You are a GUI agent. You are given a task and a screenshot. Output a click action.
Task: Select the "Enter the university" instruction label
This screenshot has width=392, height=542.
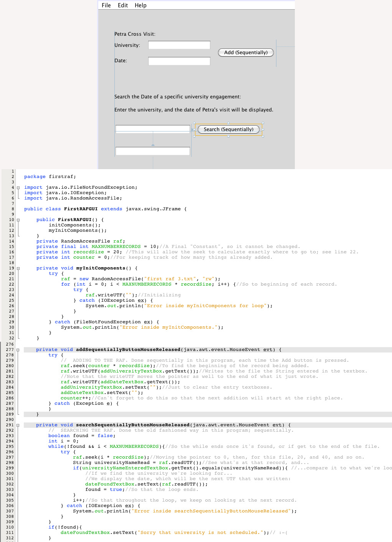[194, 110]
